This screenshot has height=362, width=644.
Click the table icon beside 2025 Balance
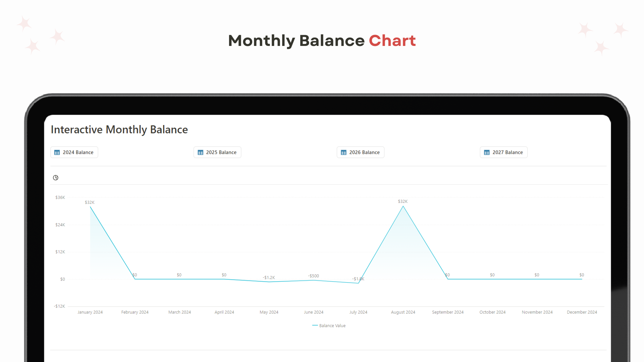coord(201,153)
